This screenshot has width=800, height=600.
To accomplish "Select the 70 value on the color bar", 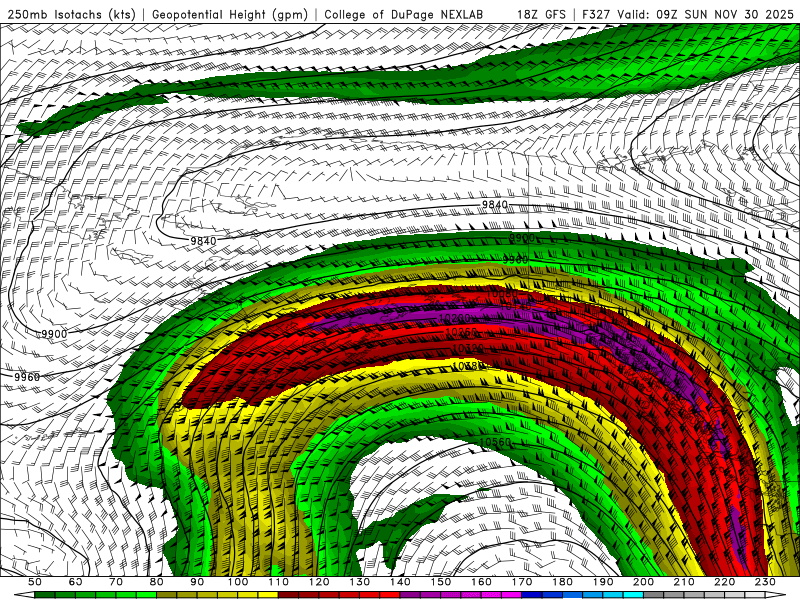I will 115,582.
